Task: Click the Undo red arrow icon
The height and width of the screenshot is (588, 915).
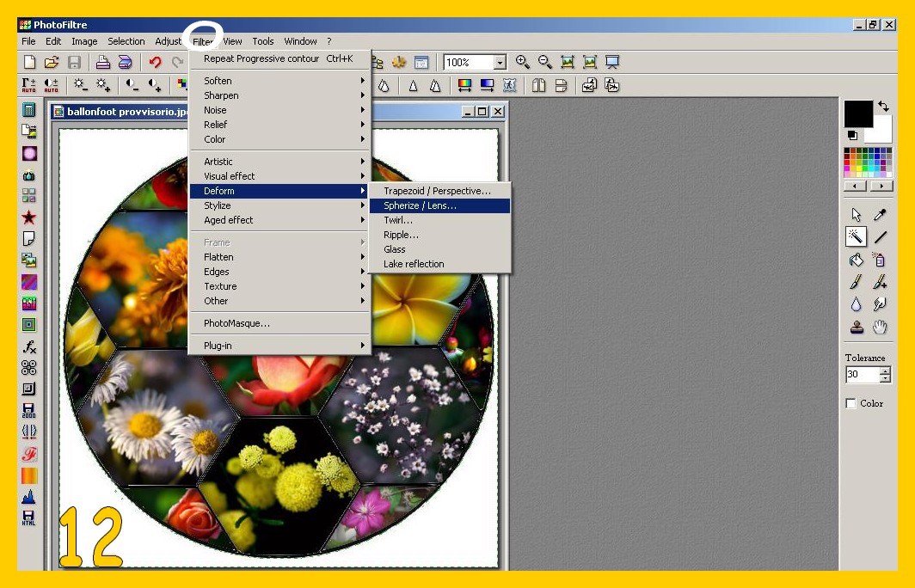Action: coord(155,62)
